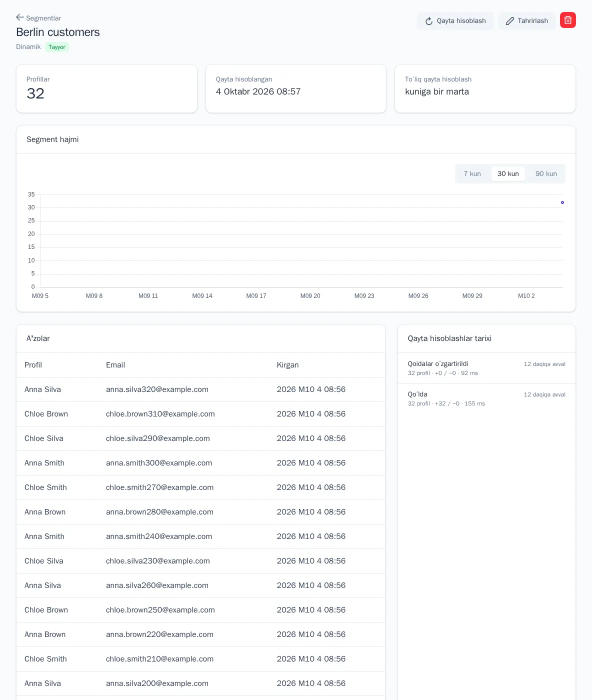This screenshot has height=700, width=592.
Task: Click email anna.silva320@example.com
Action: coord(157,389)
